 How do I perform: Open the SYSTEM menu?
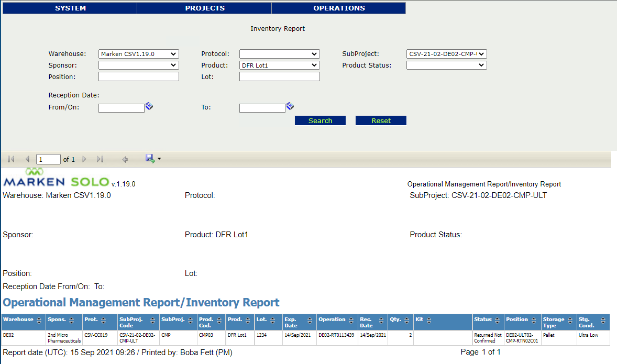point(70,8)
